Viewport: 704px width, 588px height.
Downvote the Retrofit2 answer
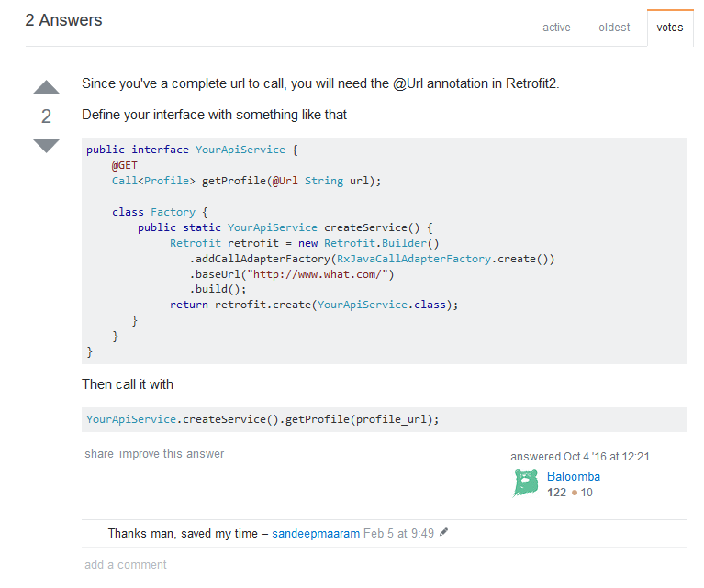click(x=46, y=146)
